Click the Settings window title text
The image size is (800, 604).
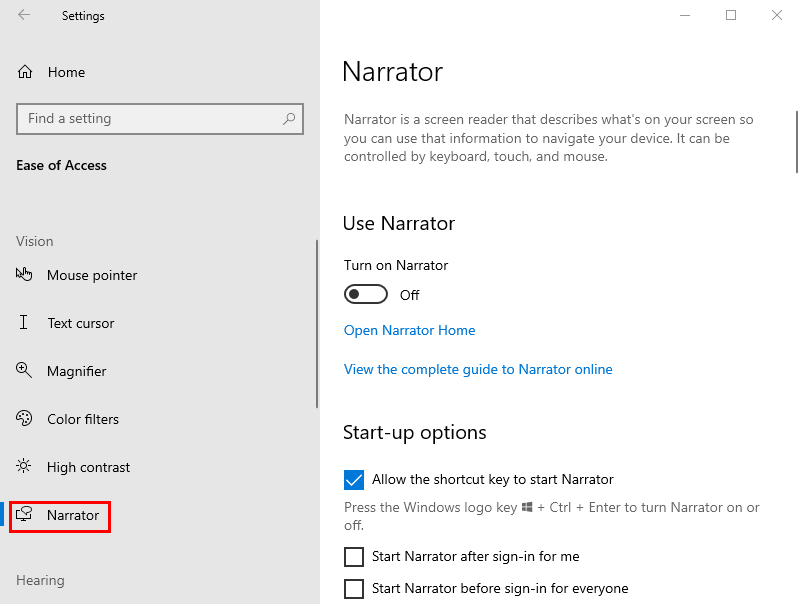83,16
